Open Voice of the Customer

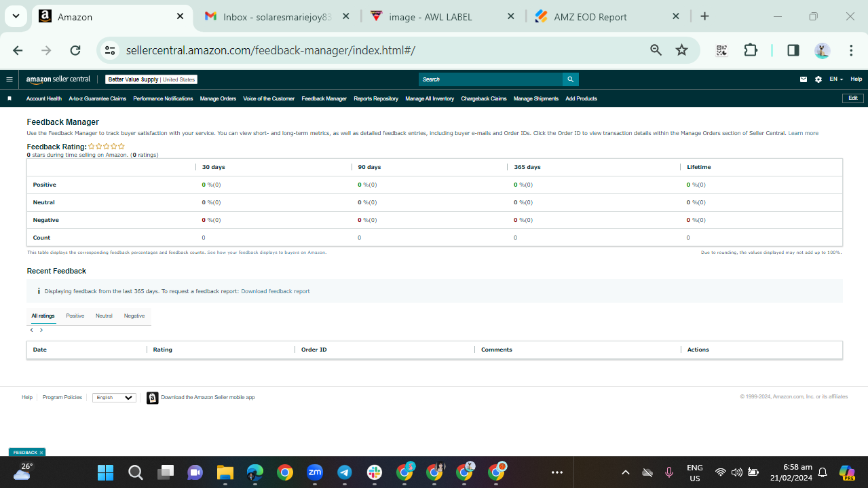click(269, 99)
